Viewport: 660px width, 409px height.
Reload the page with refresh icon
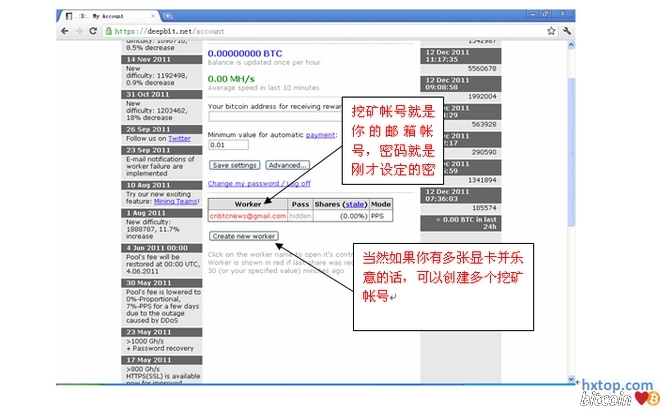pos(93,31)
